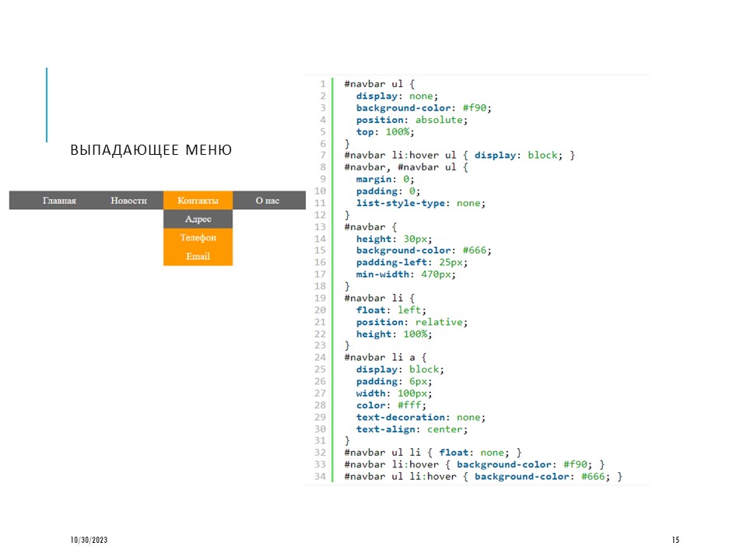Click line number 12 in gutter
The width and height of the screenshot is (747, 560).
click(x=320, y=215)
